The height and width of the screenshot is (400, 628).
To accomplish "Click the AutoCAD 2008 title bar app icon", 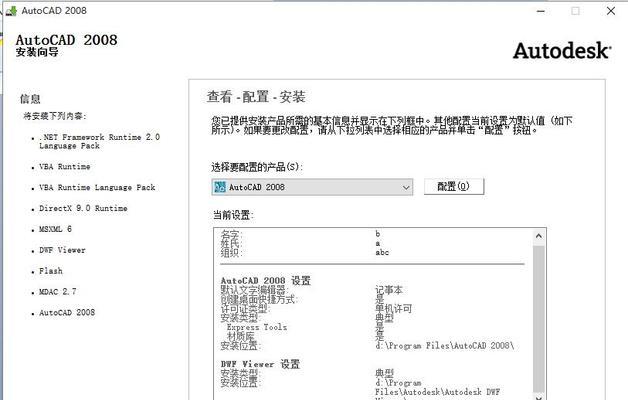I will (12, 11).
